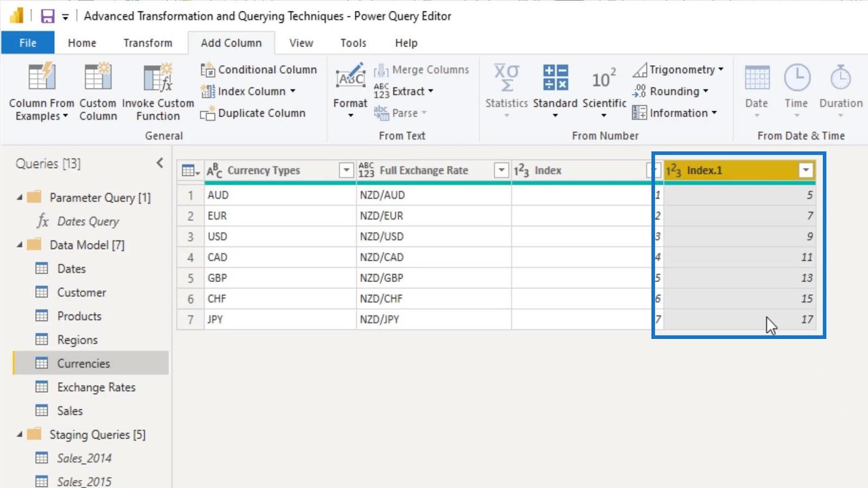868x488 pixels.
Task: Open the Trigonometry menu
Action: (678, 69)
